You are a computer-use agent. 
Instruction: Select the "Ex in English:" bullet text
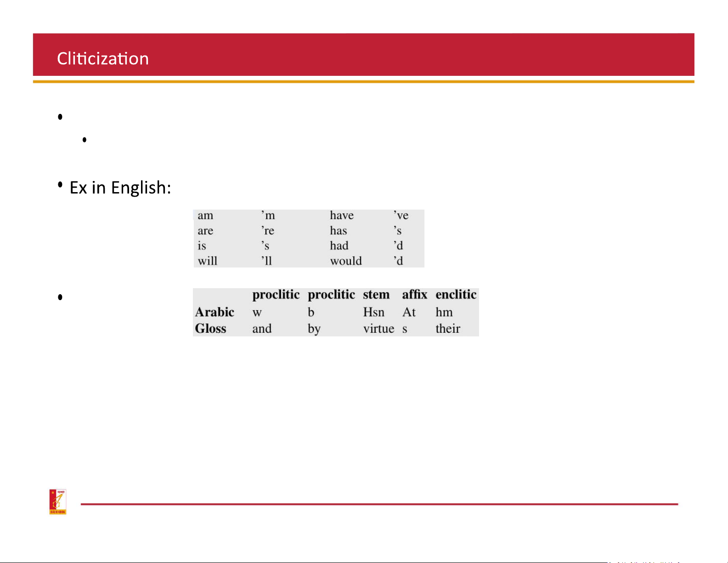click(120, 188)
